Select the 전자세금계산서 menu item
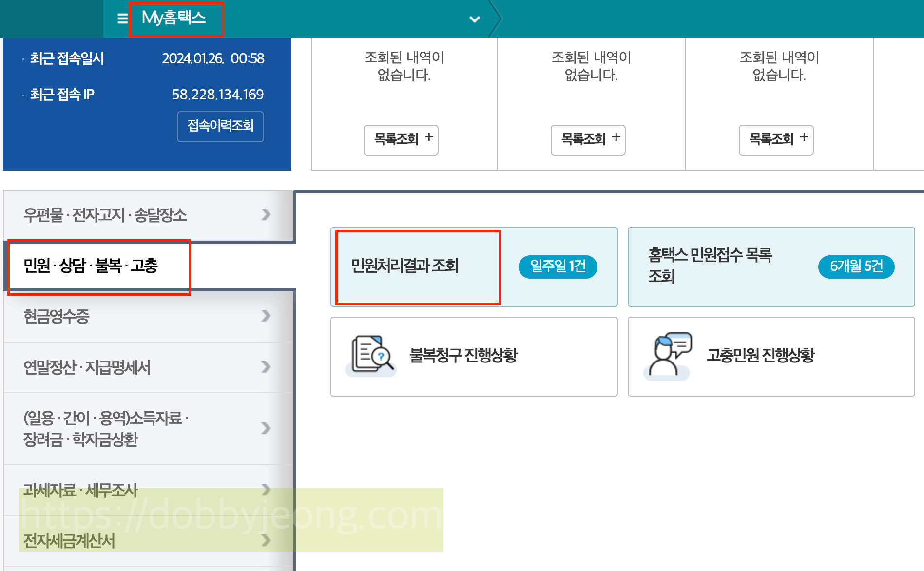This screenshot has height=571, width=924. pos(148,541)
